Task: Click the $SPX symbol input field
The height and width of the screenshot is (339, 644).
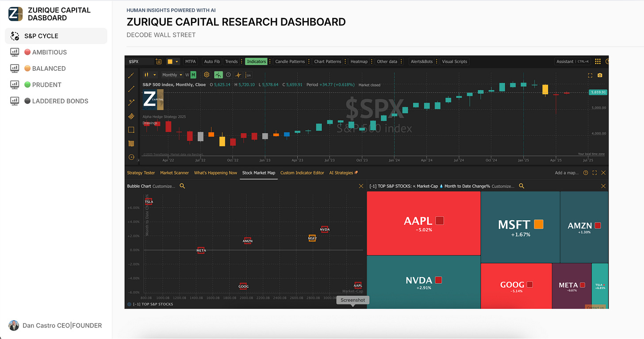Action: pyautogui.click(x=140, y=61)
